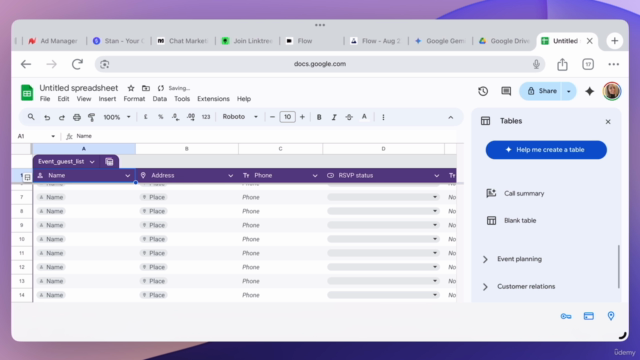Click the Share button

541,91
